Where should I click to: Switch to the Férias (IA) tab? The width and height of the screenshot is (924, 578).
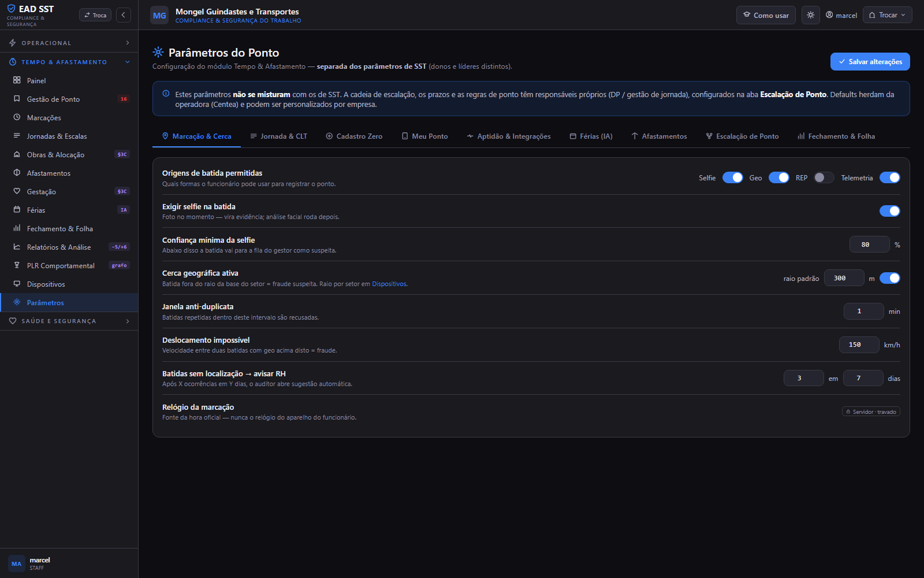click(591, 136)
